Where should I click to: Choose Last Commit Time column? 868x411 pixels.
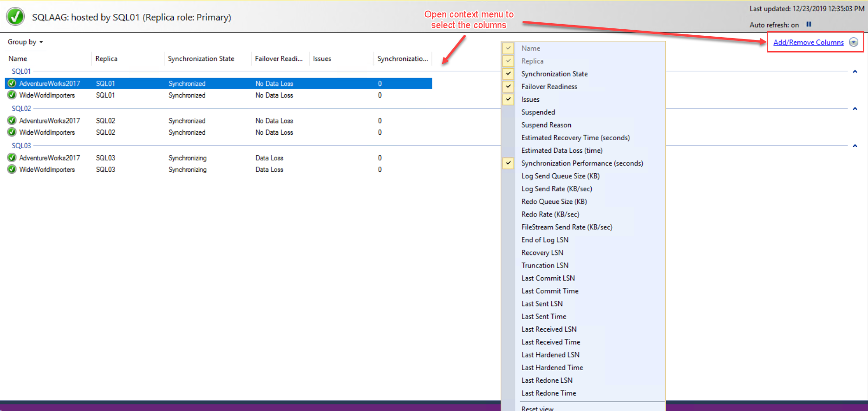click(x=550, y=291)
